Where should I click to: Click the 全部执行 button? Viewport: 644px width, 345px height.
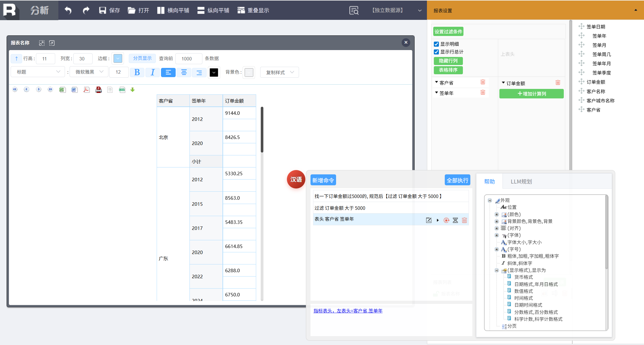457,180
